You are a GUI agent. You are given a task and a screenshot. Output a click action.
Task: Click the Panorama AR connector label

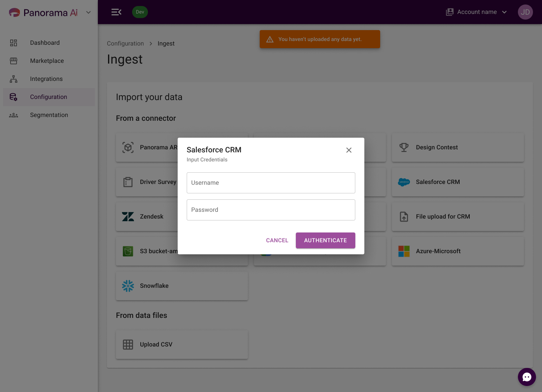[x=158, y=147]
